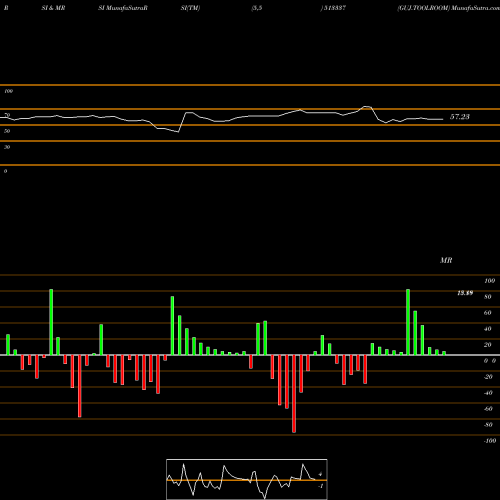Click the MR value label 13.39
Screen dimensions: 500x500
click(465, 293)
